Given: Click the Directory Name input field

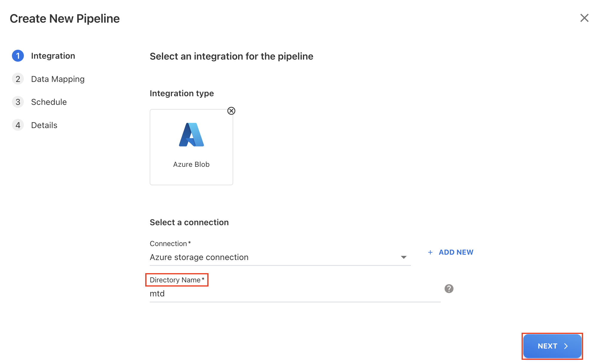Looking at the screenshot, I should (x=295, y=294).
